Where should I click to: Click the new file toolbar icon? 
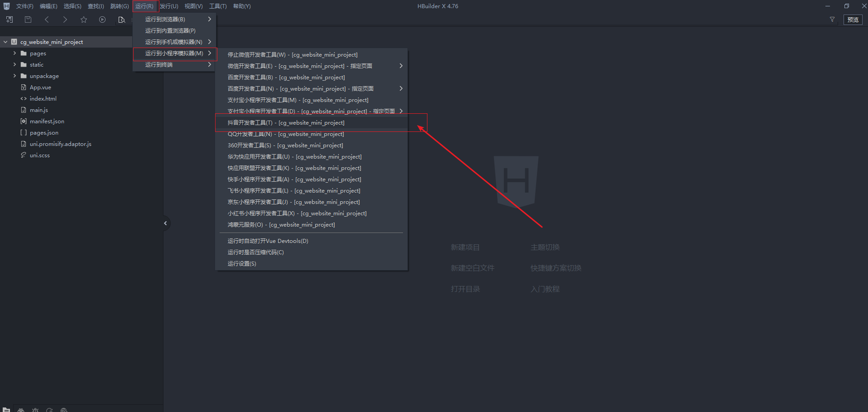tap(10, 19)
